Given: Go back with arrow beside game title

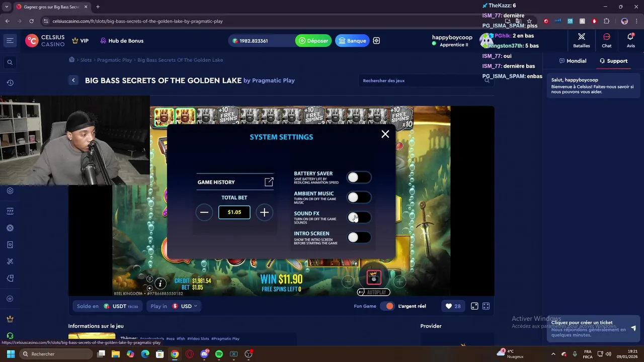Looking at the screenshot, I should click(x=73, y=80).
